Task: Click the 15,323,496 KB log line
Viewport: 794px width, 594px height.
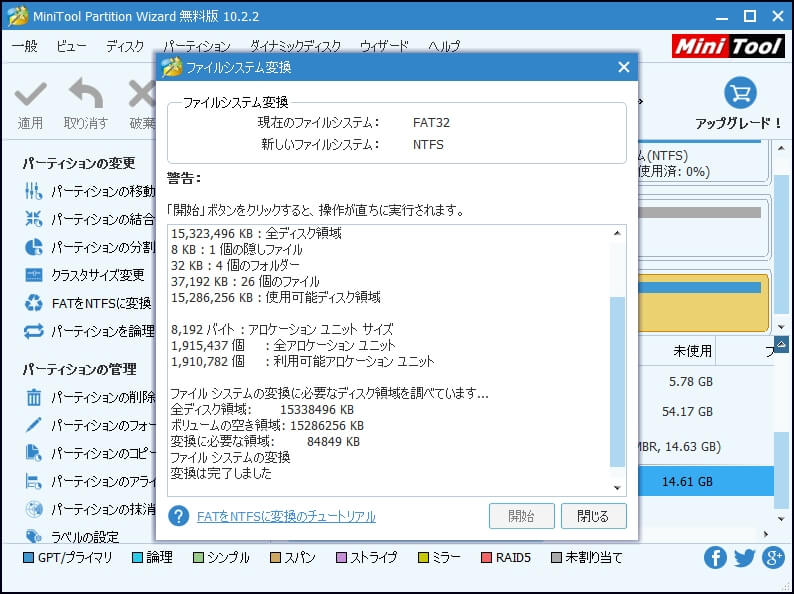Action: [256, 233]
